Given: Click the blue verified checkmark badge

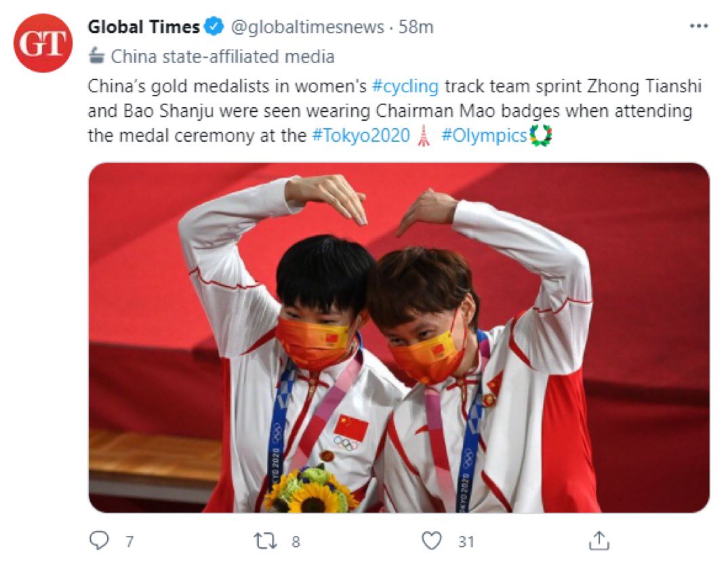Looking at the screenshot, I should 214,27.
